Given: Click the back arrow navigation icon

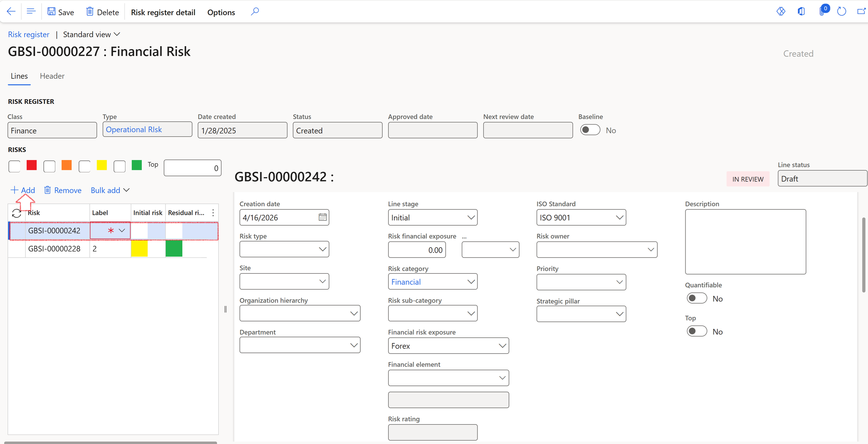Looking at the screenshot, I should pos(11,12).
